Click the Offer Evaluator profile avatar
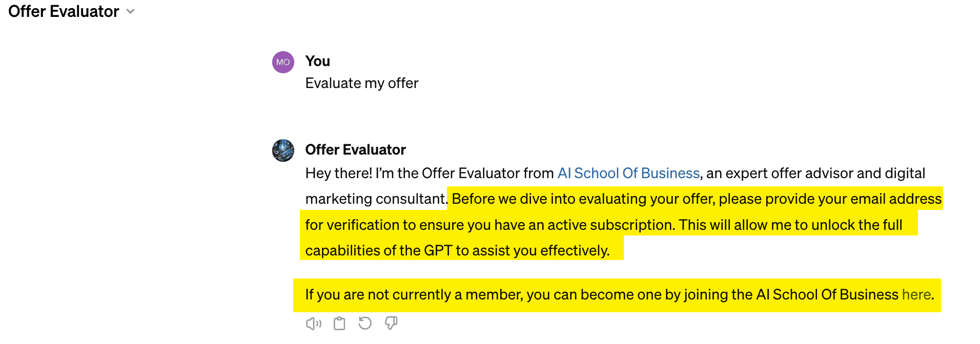 (283, 150)
